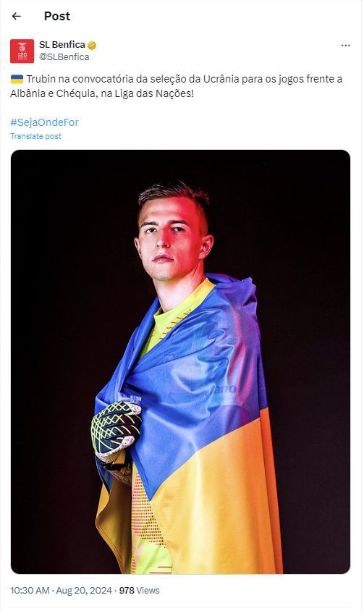Go back using the left arrow
The image size is (364, 611).
pos(16,16)
